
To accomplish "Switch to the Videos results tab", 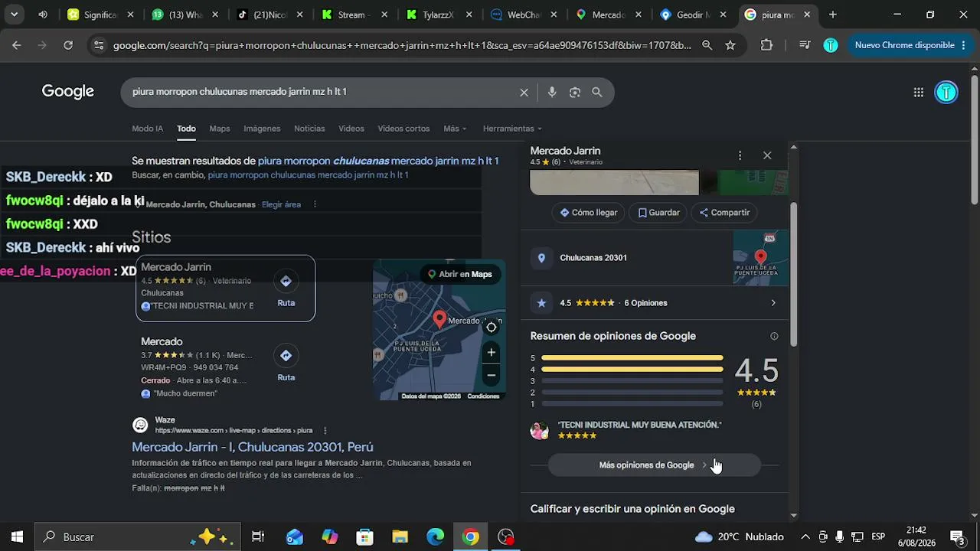I will (x=351, y=129).
